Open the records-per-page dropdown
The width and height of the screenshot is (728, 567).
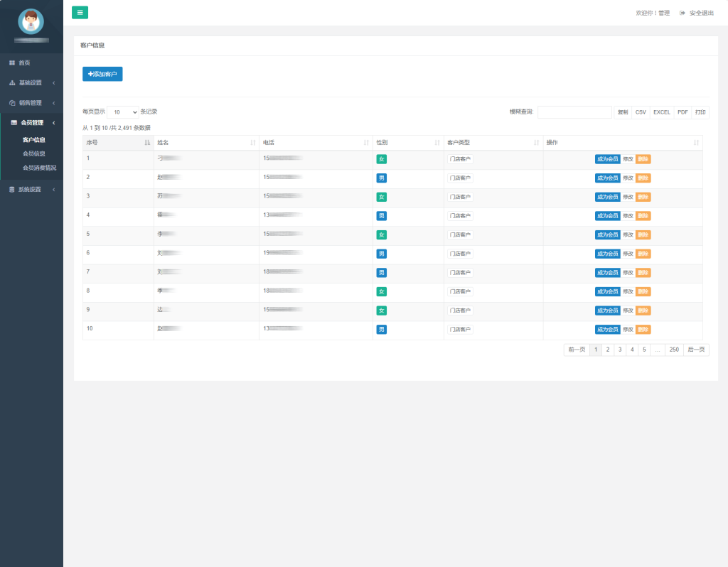pos(123,112)
